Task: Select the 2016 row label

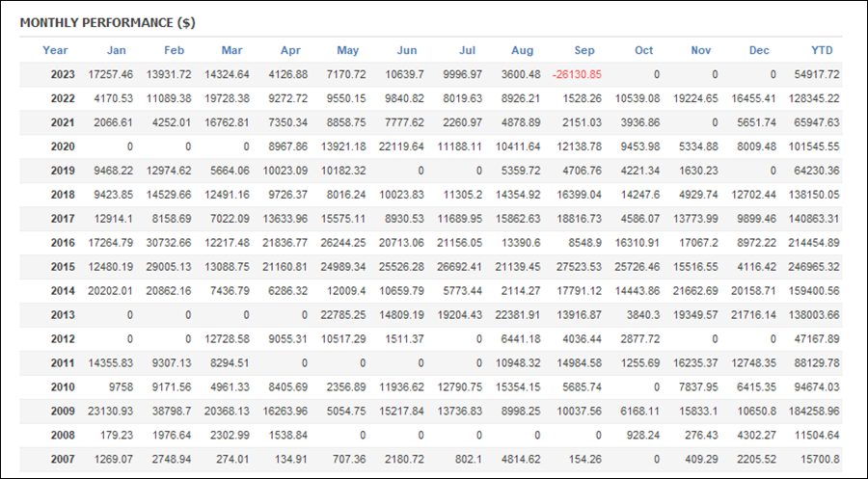Action: coord(63,243)
